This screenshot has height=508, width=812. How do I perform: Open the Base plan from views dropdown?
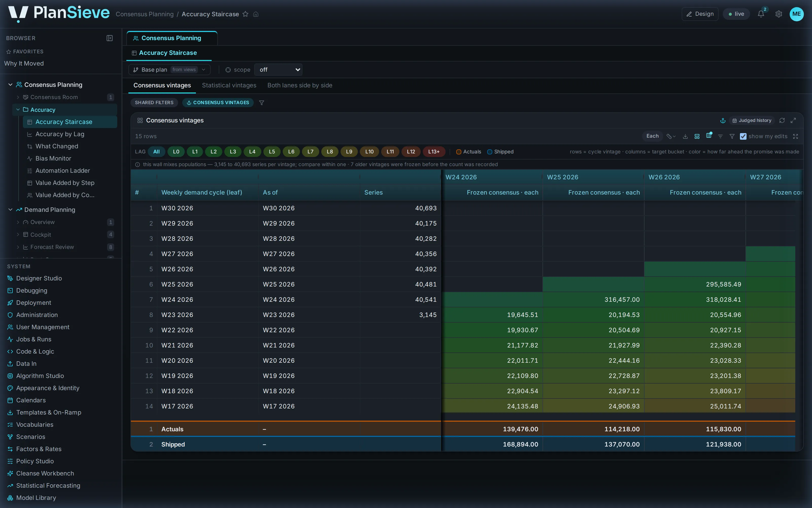coord(169,70)
